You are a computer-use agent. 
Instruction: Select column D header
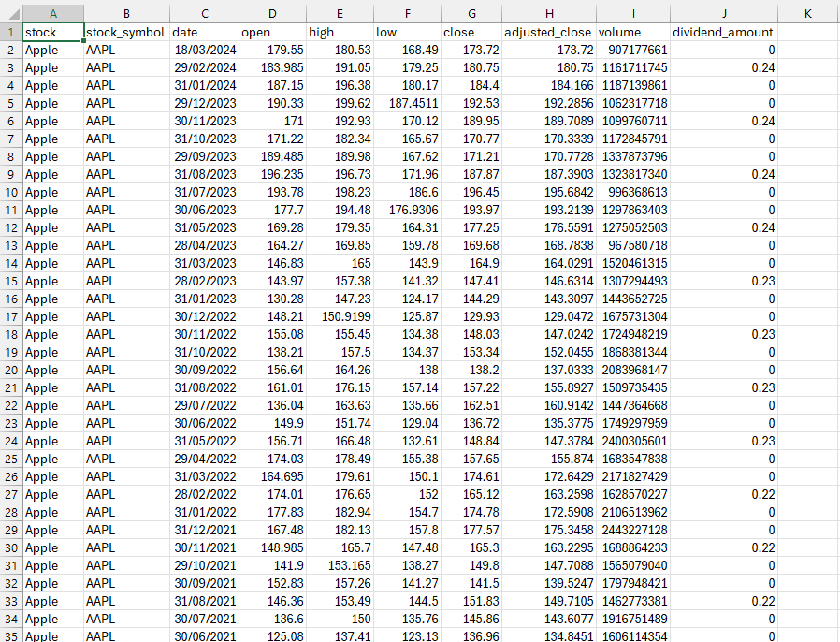273,14
